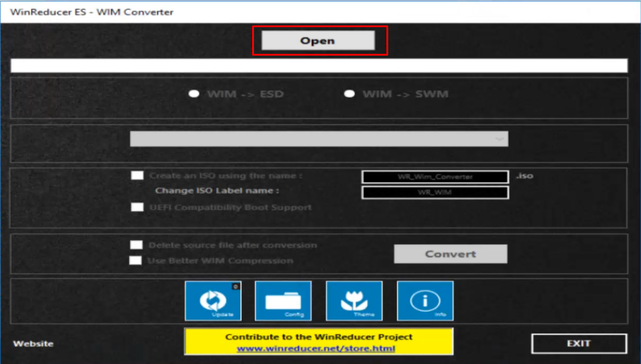This screenshot has height=364, width=641.
Task: Select the WIM -> ESD conversion option
Action: point(195,94)
